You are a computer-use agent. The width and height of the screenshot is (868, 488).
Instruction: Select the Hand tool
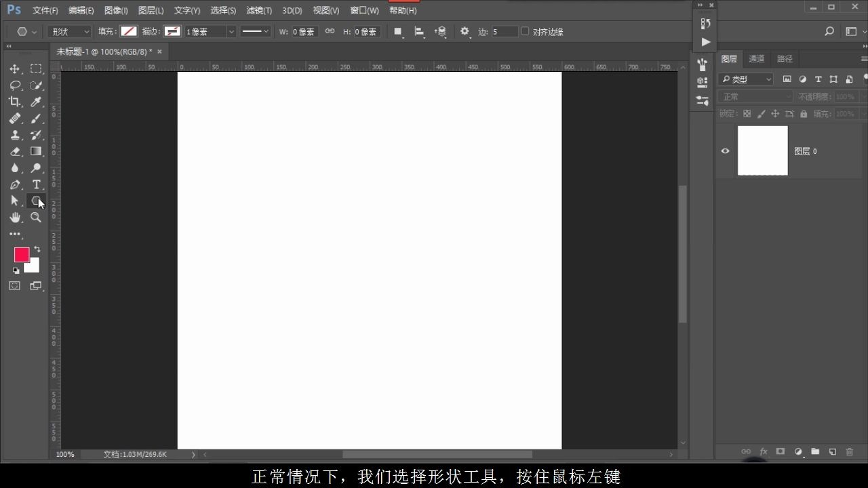point(14,218)
